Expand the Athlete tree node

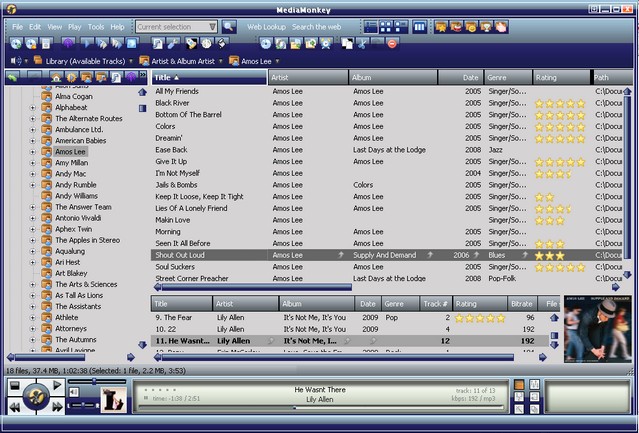point(33,318)
